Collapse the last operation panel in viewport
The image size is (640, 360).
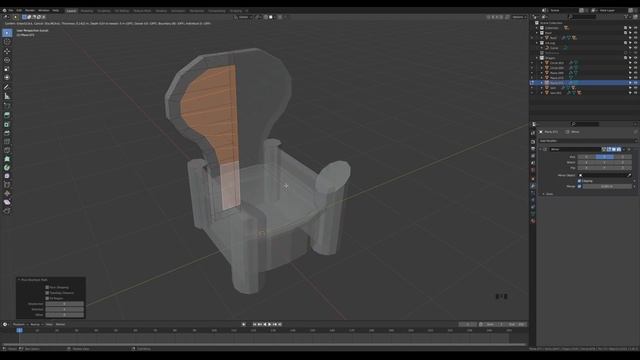19,280
